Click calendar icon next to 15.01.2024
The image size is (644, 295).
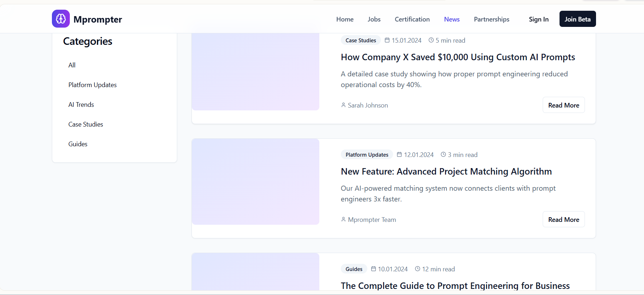387,40
